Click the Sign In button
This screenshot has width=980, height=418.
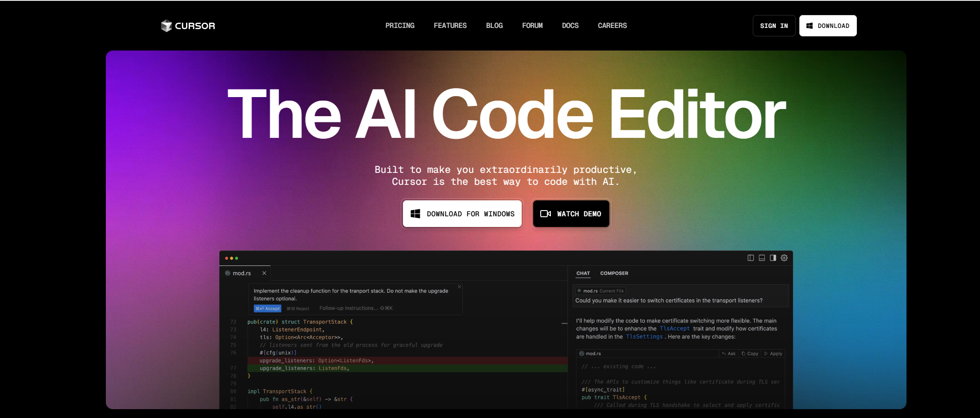774,26
